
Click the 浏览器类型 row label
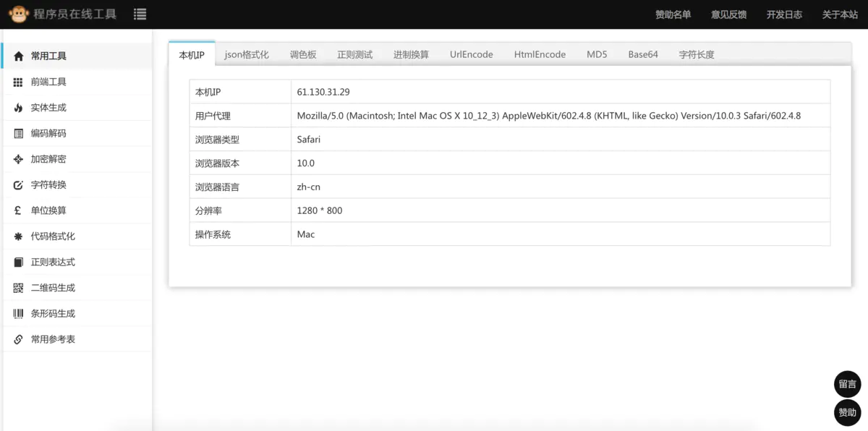(x=217, y=140)
